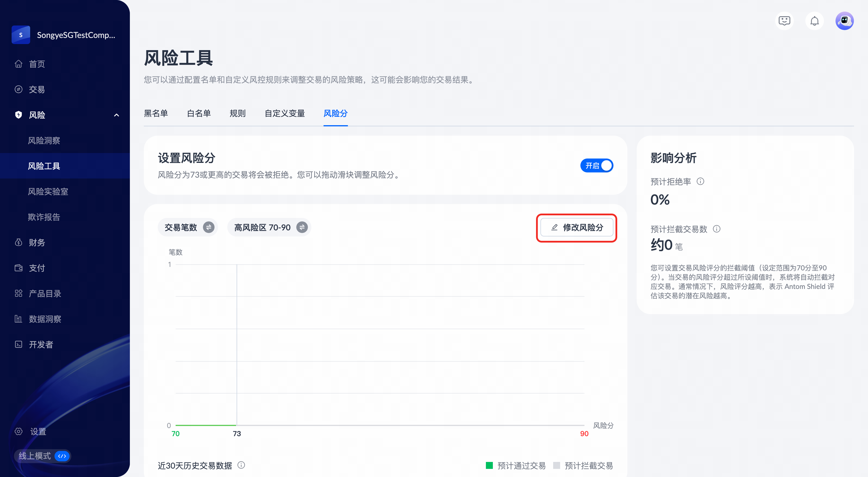Image resolution: width=868 pixels, height=477 pixels.
Task: Go to 风险洞察 in sidebar
Action: coord(44,141)
